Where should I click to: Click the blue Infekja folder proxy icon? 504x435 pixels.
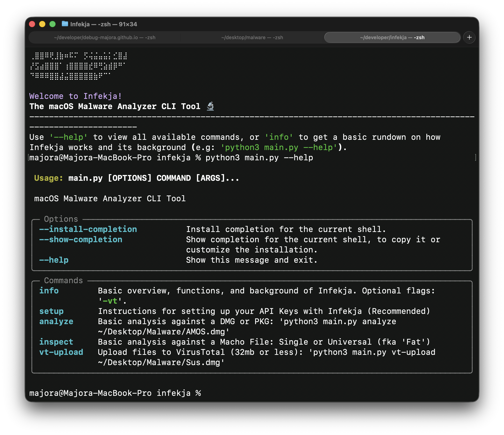pos(65,24)
